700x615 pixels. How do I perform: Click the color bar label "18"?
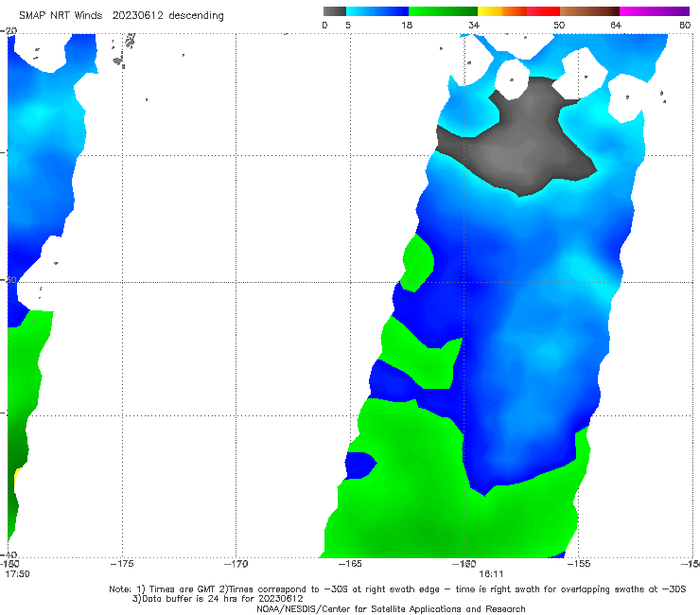point(407,25)
